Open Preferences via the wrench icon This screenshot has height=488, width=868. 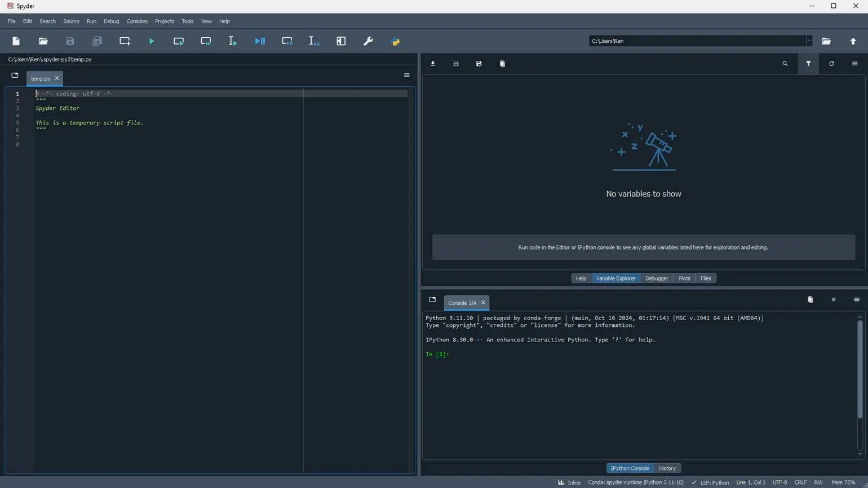tap(368, 41)
